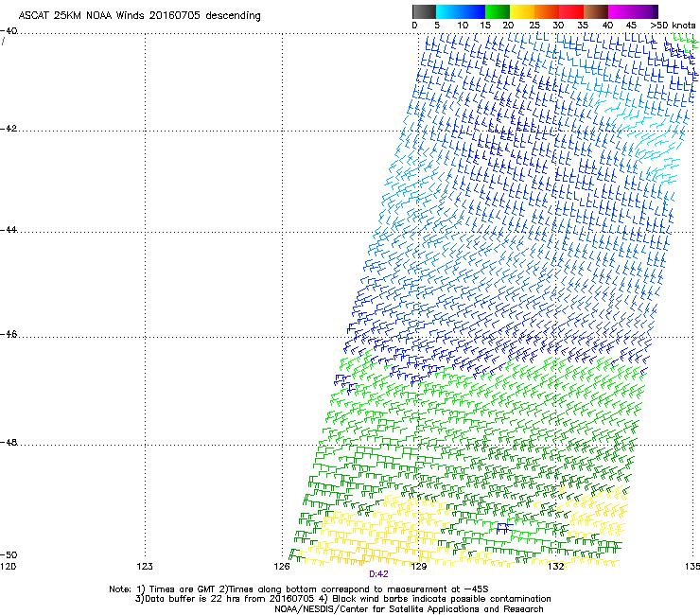
Task: Click the legend label '25'
Action: (534, 26)
